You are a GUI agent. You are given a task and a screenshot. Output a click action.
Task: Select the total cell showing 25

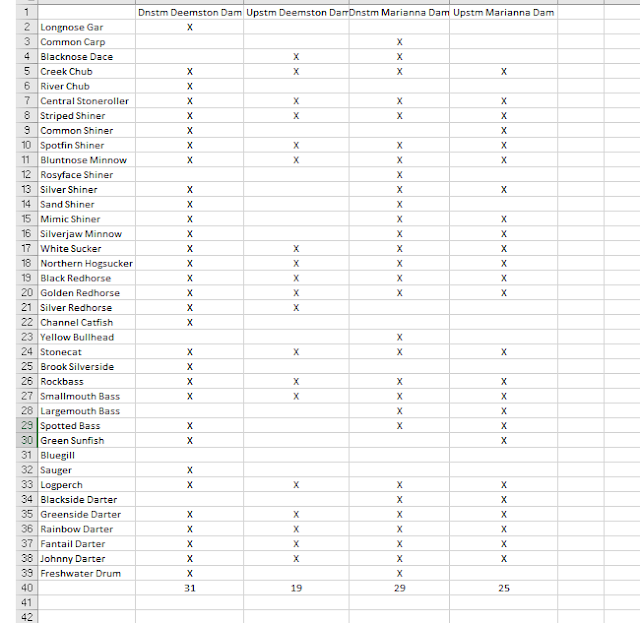click(504, 588)
